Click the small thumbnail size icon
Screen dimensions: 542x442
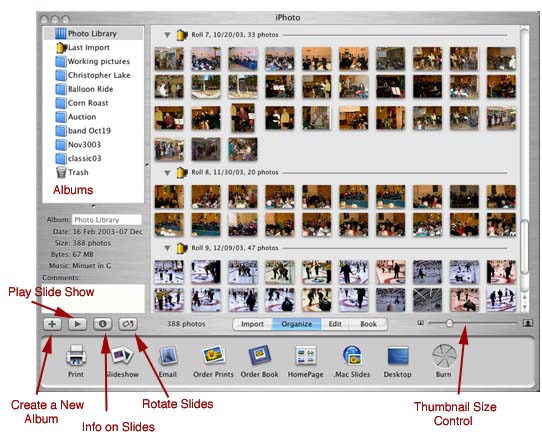pos(421,323)
